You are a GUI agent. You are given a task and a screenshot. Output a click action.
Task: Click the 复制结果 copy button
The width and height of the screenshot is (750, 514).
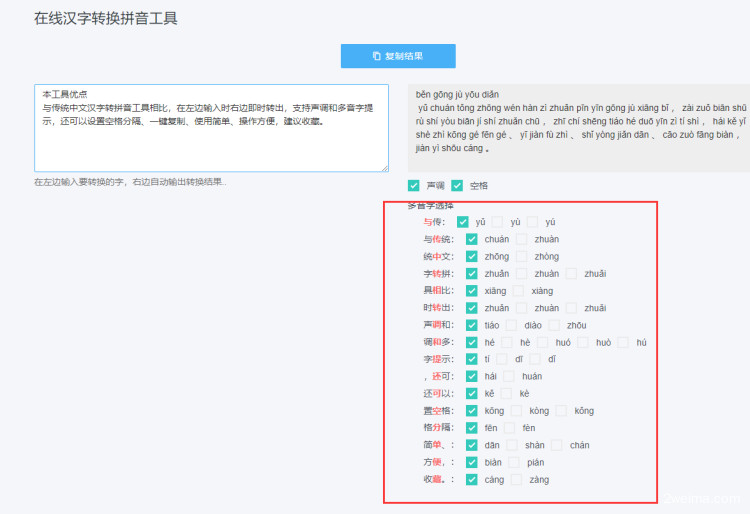click(x=398, y=56)
